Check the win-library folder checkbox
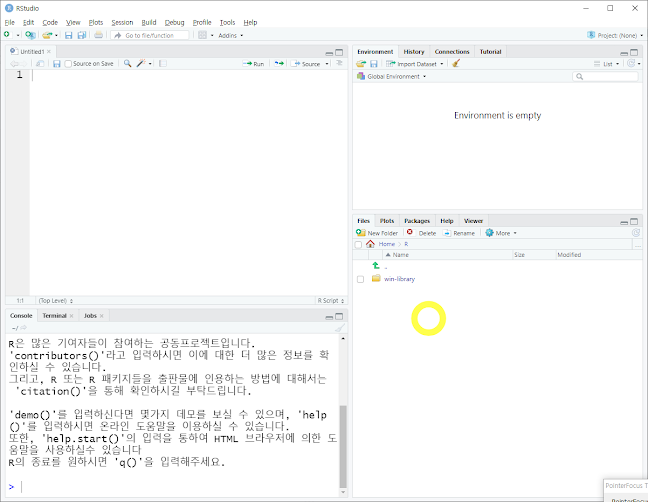648x502 pixels. point(360,279)
